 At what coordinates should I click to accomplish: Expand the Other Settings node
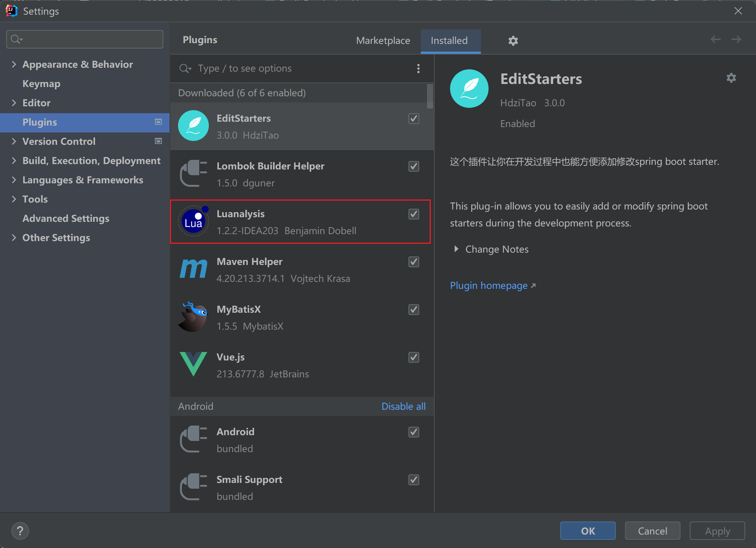[x=14, y=238]
